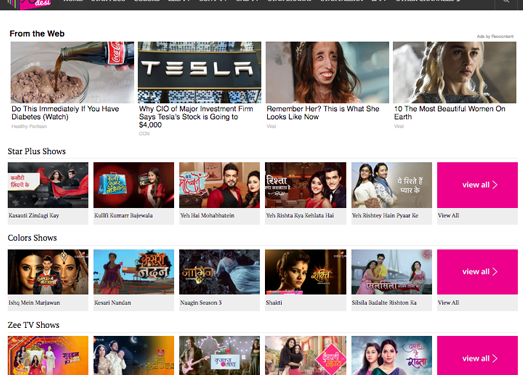Open 'Remember Her? This is What She Looks Like Now' headline

pos(323,113)
